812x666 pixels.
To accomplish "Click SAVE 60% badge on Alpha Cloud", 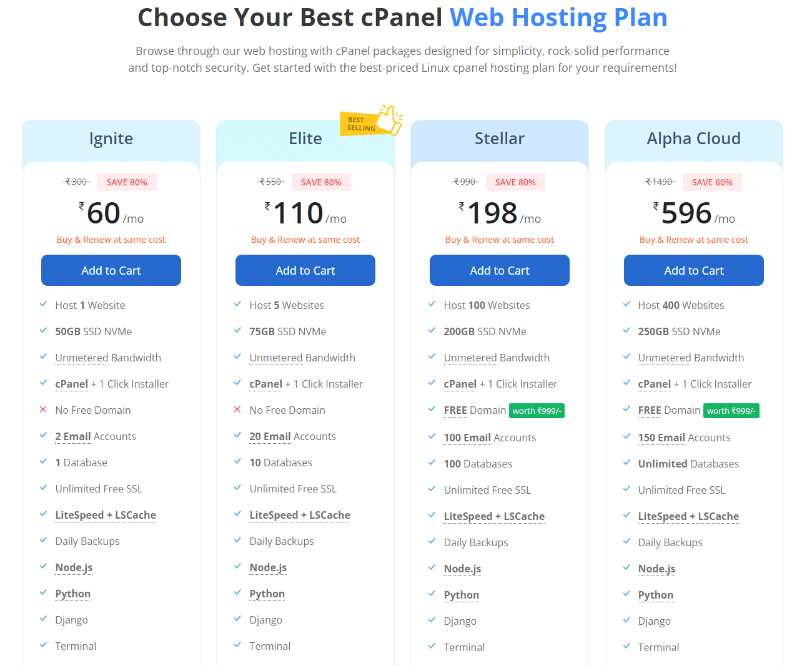I will (x=712, y=182).
